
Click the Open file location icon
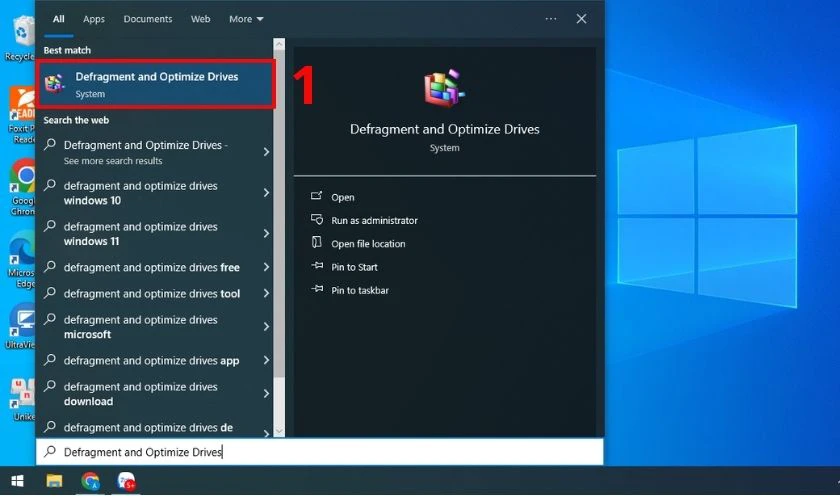click(317, 243)
